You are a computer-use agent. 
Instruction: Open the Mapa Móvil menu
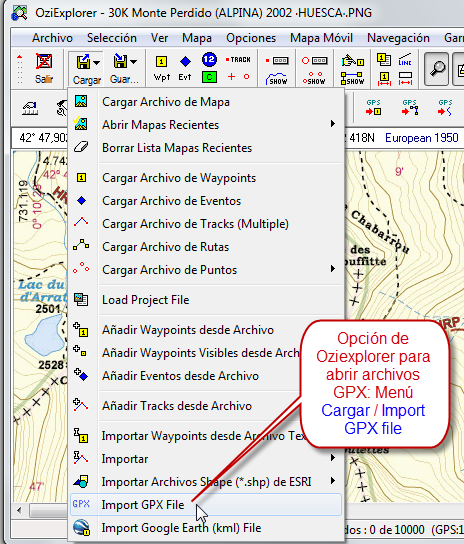click(321, 38)
